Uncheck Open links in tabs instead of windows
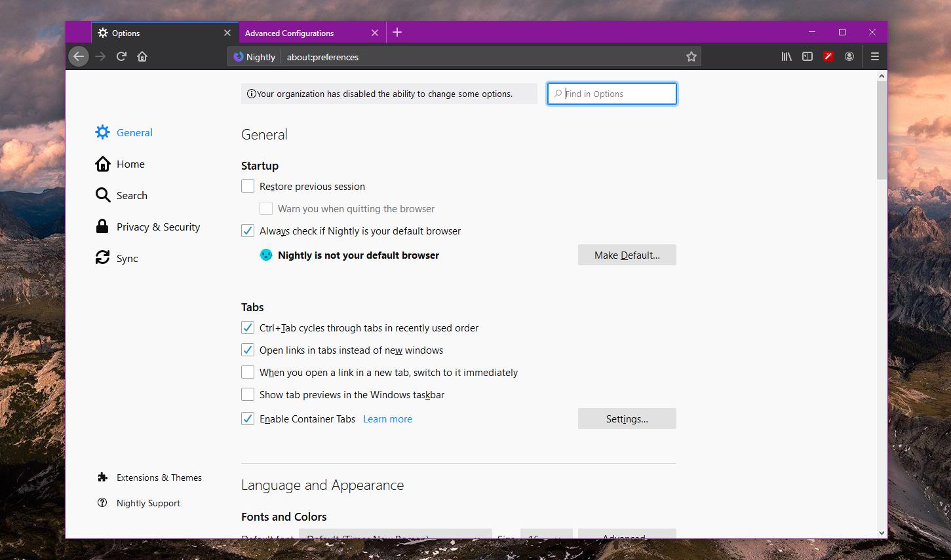The image size is (951, 560). coord(248,350)
